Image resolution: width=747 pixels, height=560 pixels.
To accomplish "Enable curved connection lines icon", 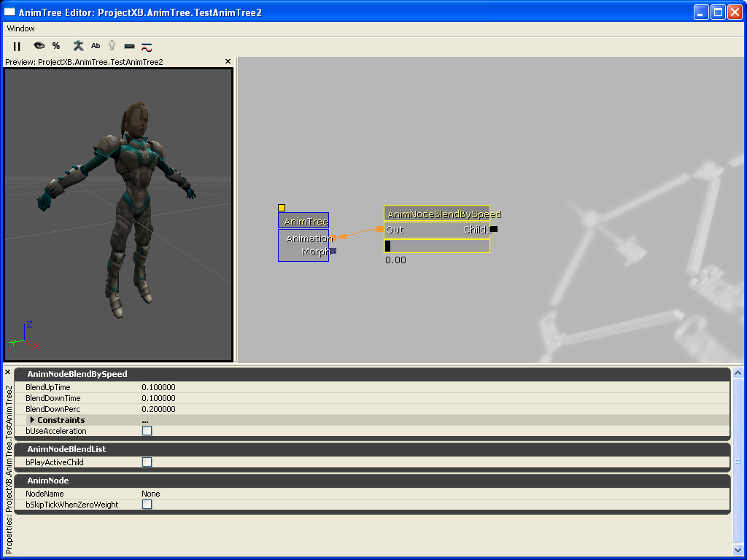I will tap(146, 46).
